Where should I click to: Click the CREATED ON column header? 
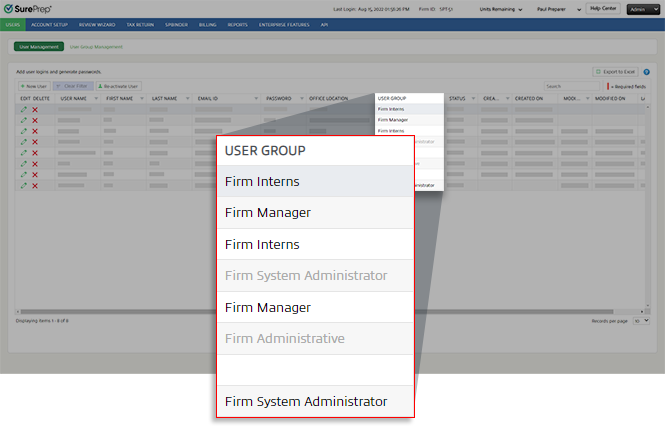[529, 98]
